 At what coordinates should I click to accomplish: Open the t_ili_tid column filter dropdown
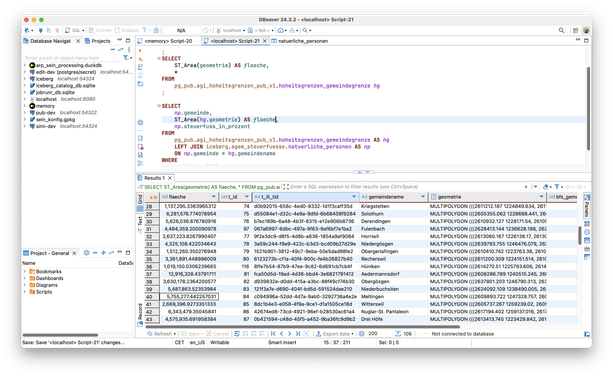[354, 197]
